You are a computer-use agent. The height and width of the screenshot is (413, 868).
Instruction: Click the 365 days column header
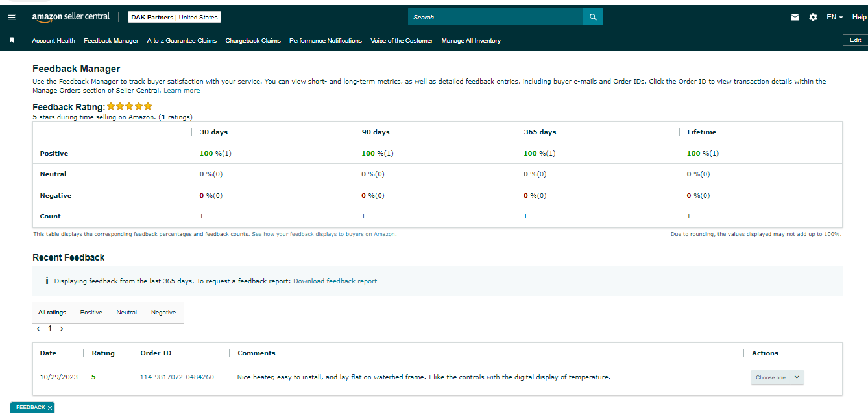[540, 132]
